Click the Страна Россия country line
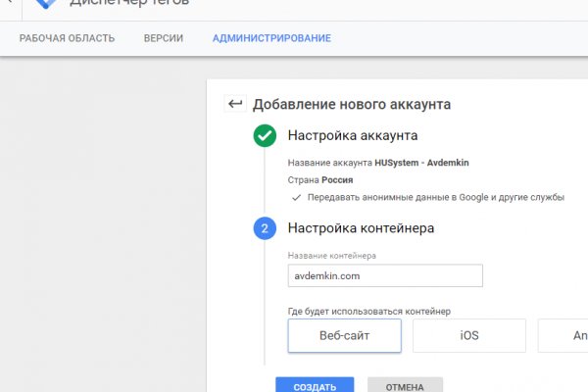 point(320,180)
